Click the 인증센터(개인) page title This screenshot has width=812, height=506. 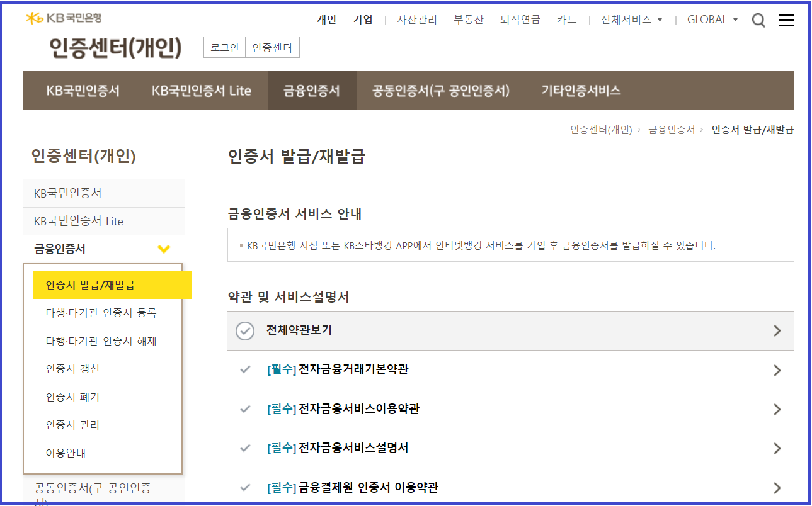pyautogui.click(x=115, y=48)
